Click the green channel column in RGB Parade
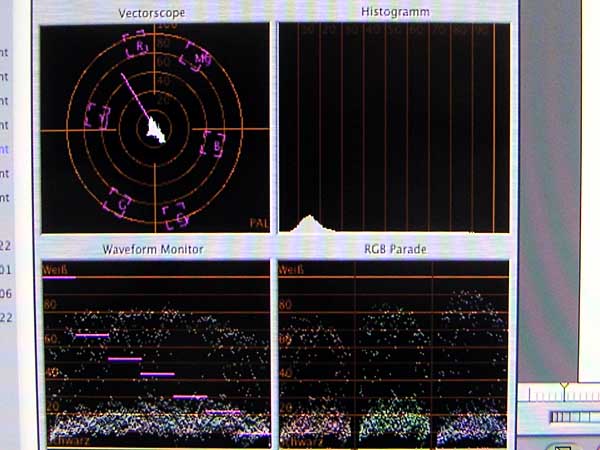The height and width of the screenshot is (450, 600). click(x=393, y=380)
